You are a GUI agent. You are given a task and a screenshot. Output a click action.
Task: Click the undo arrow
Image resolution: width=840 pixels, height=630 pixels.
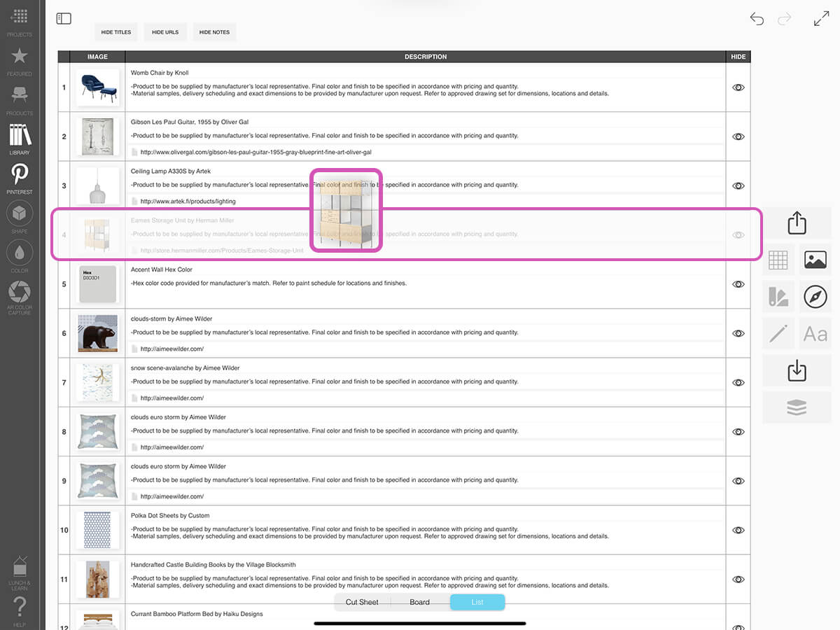coord(757,19)
